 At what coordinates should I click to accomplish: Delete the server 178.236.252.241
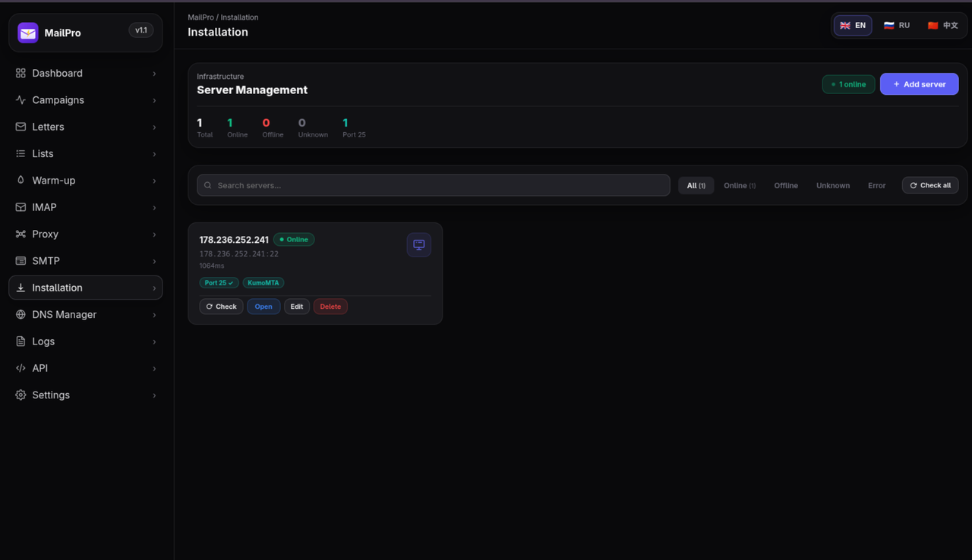330,307
